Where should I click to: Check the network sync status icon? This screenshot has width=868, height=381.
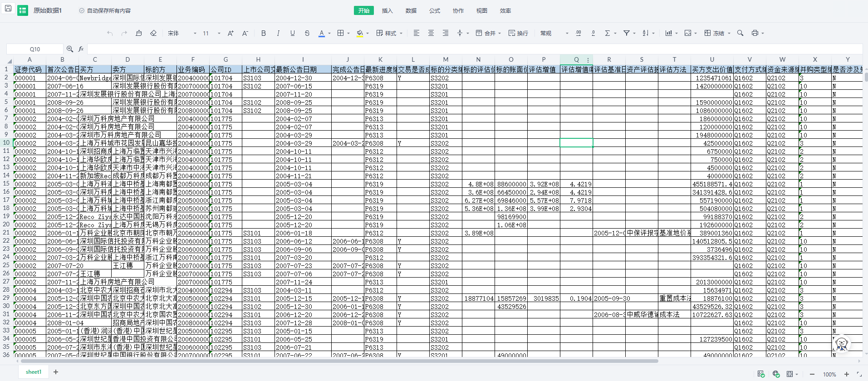tap(776, 374)
